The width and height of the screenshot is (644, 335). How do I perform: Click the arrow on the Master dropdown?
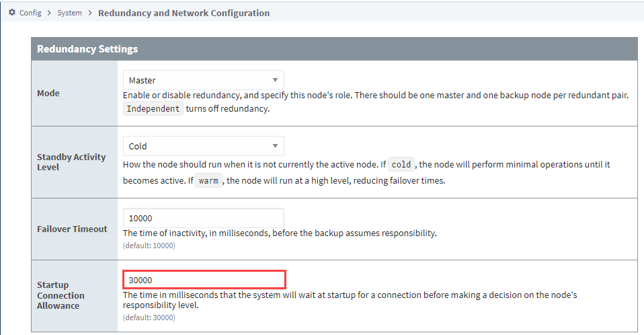click(275, 80)
